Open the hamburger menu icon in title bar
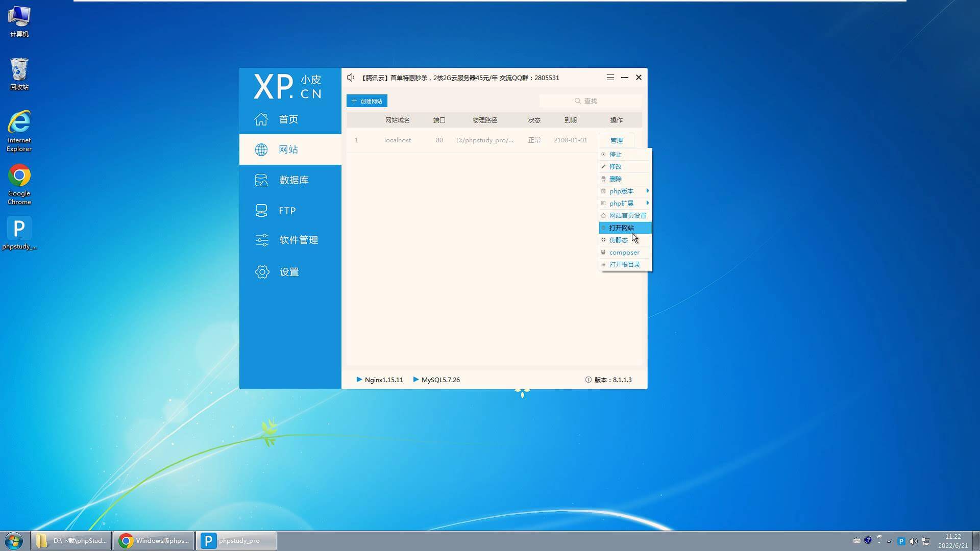This screenshot has width=980, height=551. pos(610,78)
